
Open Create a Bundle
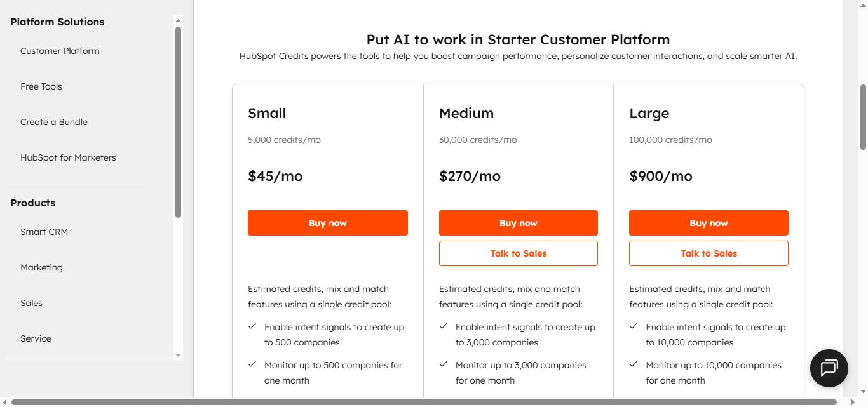(x=55, y=122)
